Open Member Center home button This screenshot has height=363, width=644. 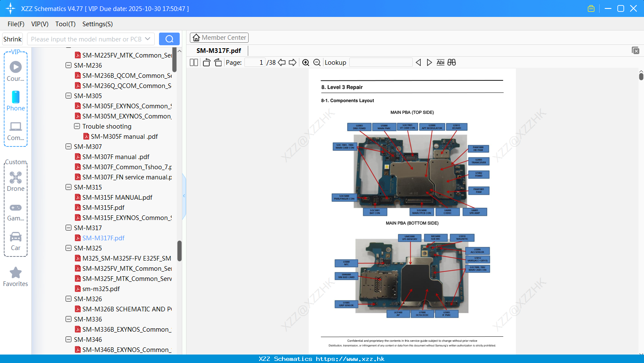pyautogui.click(x=219, y=38)
